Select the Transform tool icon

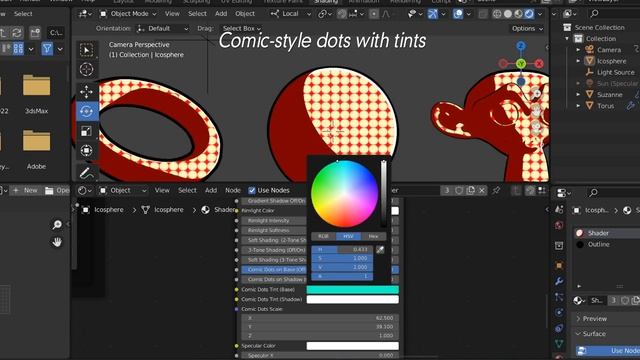click(x=86, y=151)
